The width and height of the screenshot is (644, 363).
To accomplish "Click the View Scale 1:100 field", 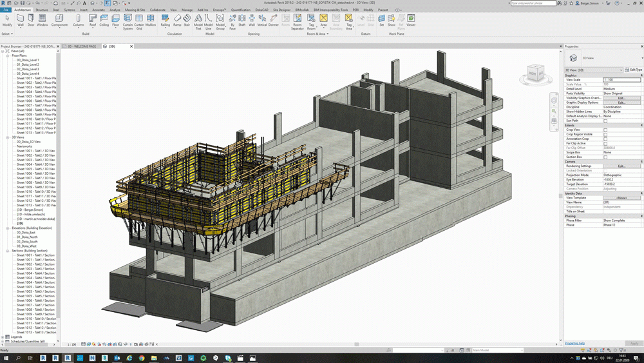I will (621, 80).
